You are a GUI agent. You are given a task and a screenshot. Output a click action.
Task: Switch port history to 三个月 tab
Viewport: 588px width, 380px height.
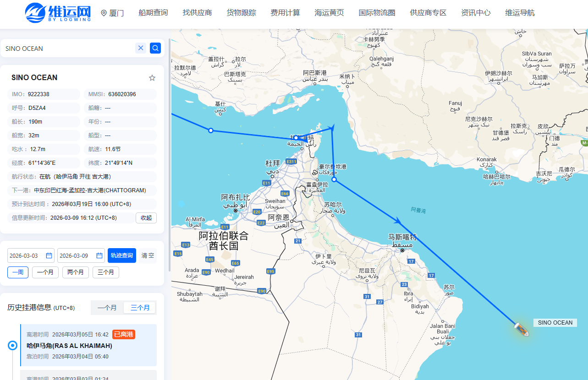pos(140,308)
